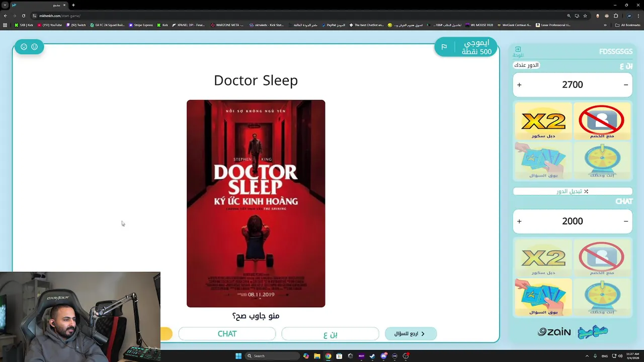
Task: Go back in browser history
Action: [6, 16]
